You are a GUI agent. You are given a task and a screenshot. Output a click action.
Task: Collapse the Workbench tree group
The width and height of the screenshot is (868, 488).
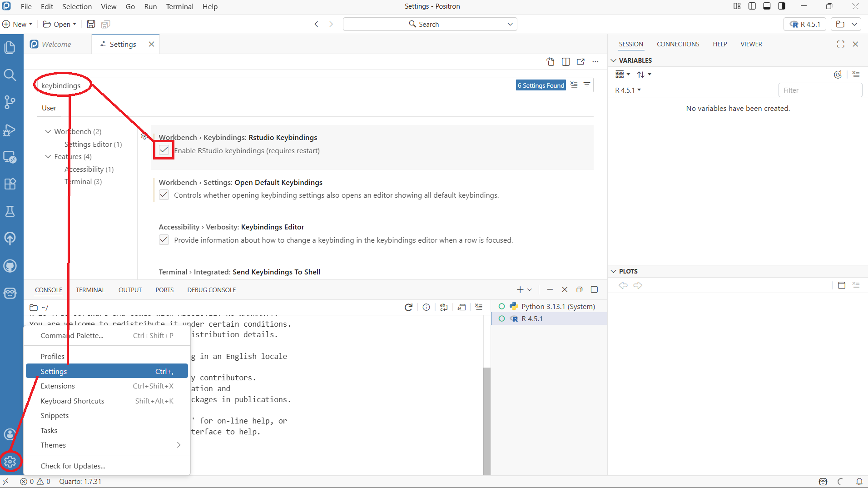pyautogui.click(x=48, y=131)
